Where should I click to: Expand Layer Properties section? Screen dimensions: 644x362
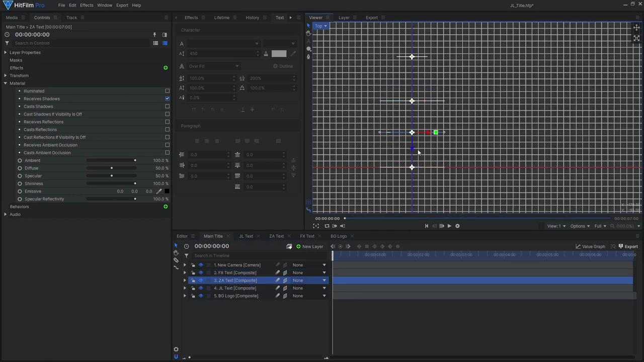coord(6,52)
